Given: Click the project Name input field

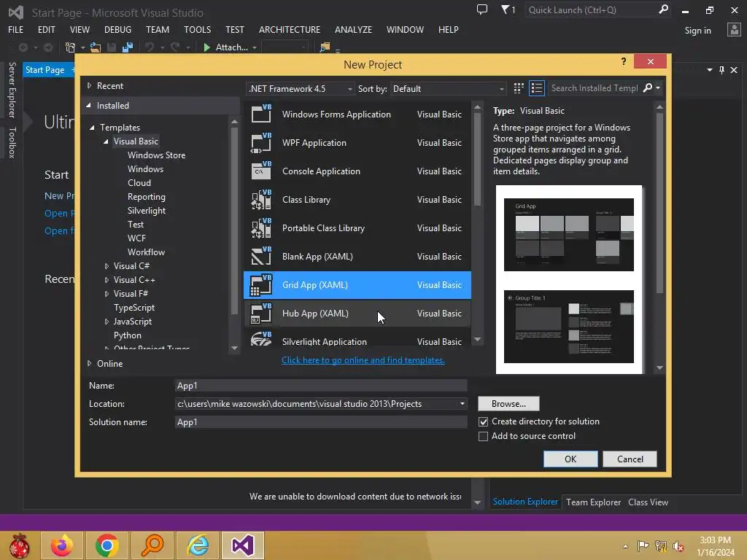Looking at the screenshot, I should coord(321,385).
